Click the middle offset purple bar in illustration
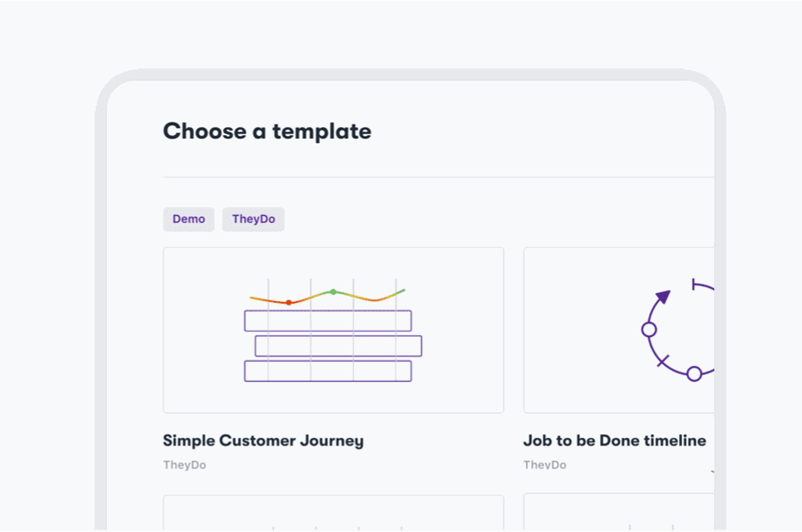Image resolution: width=802 pixels, height=532 pixels. 338,346
